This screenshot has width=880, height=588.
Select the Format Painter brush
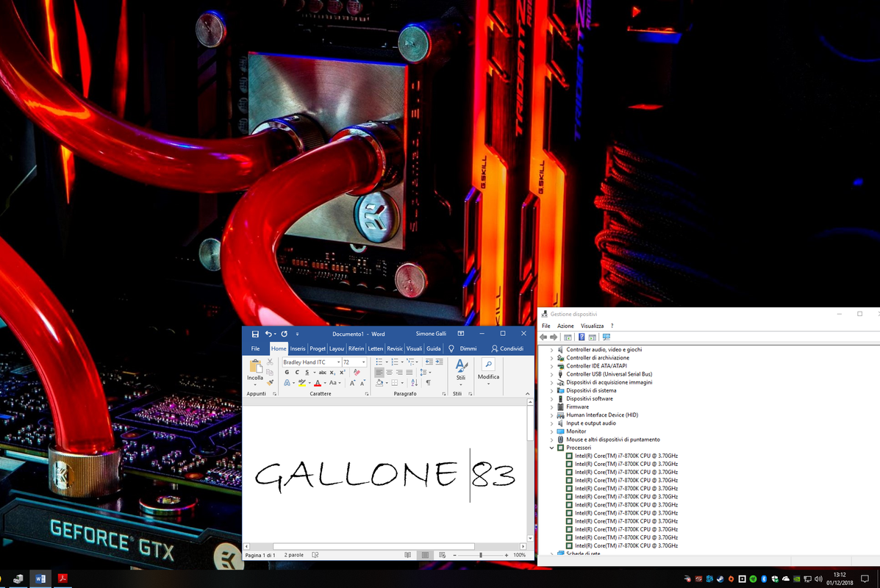270,383
